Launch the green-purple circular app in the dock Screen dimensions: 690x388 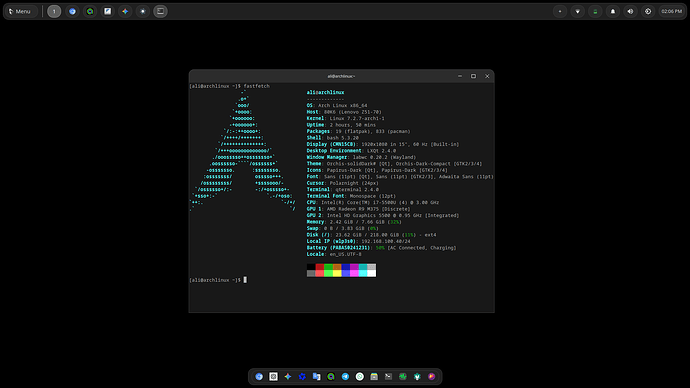(x=331, y=377)
